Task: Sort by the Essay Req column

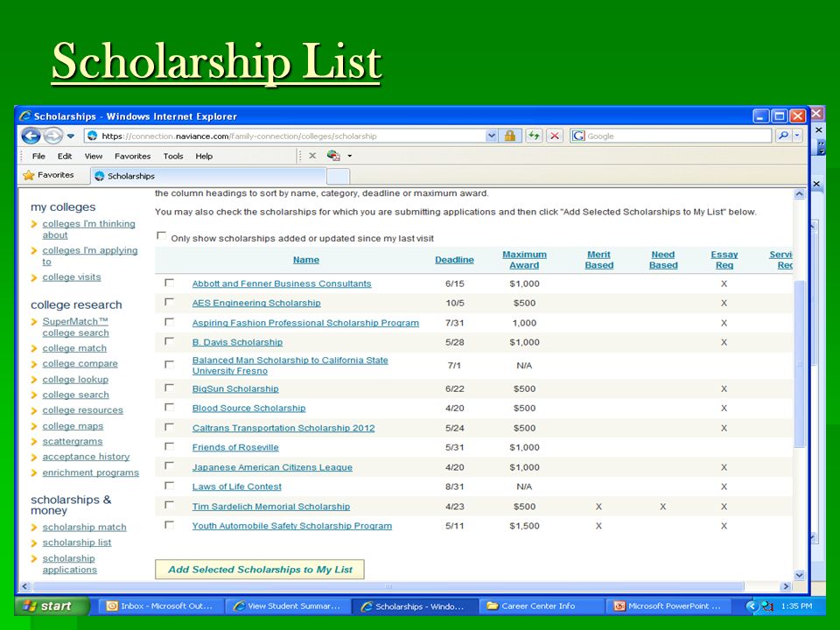Action: pyautogui.click(x=724, y=260)
